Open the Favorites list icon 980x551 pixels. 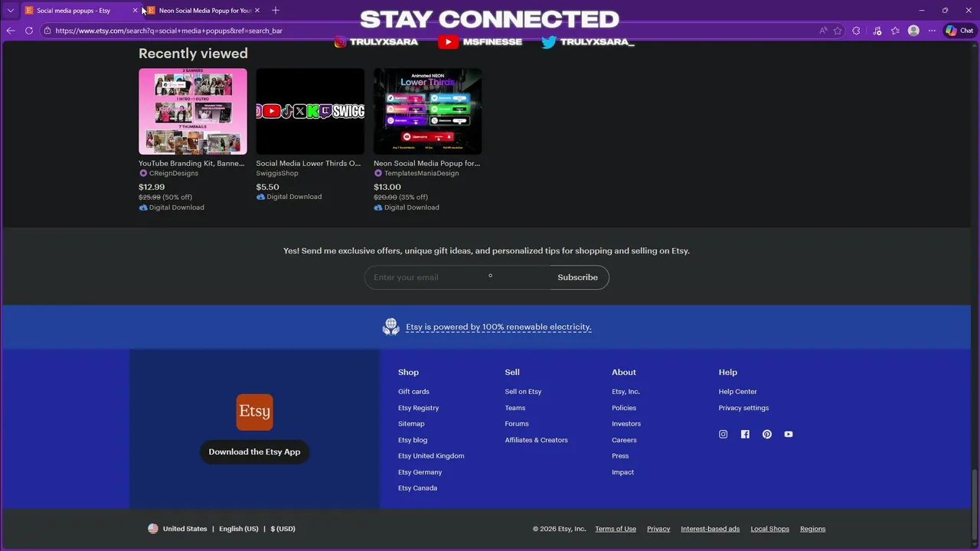[895, 31]
